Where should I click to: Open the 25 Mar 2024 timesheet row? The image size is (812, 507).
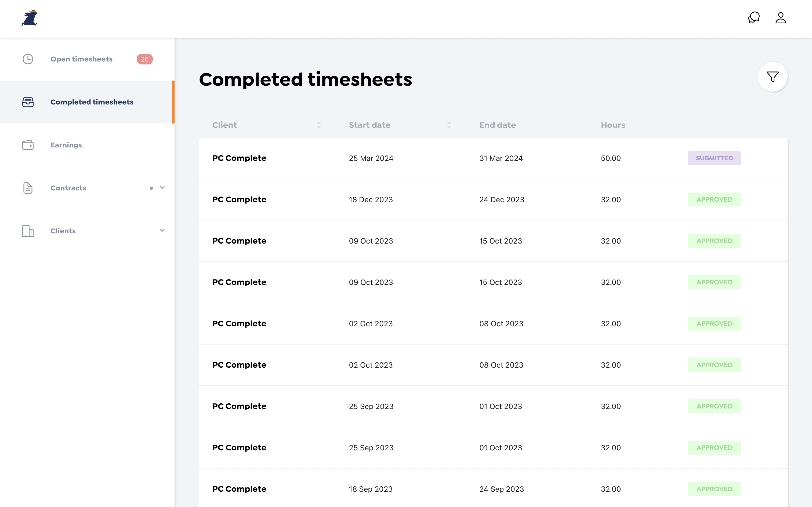[371, 158]
